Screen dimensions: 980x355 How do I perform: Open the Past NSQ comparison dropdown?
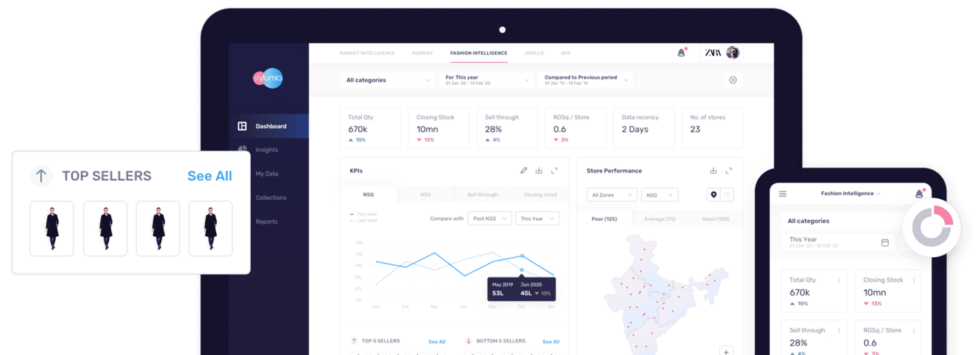(489, 218)
